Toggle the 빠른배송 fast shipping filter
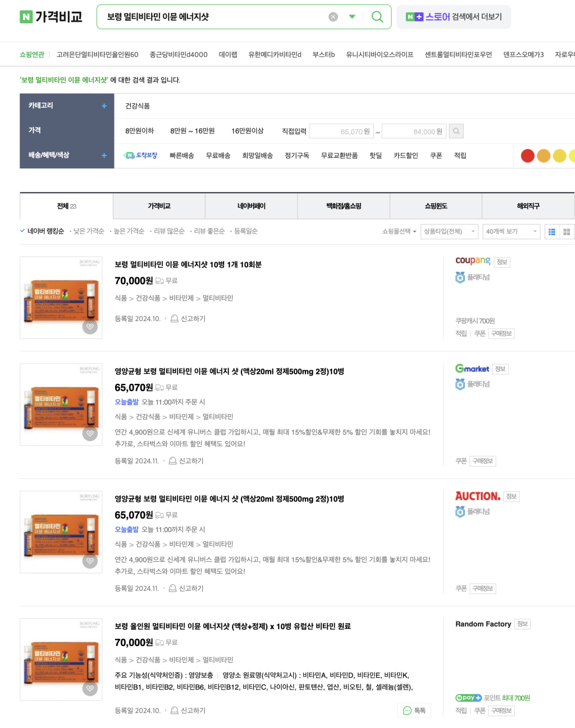Screen dimensions: 575x728 [181, 155]
